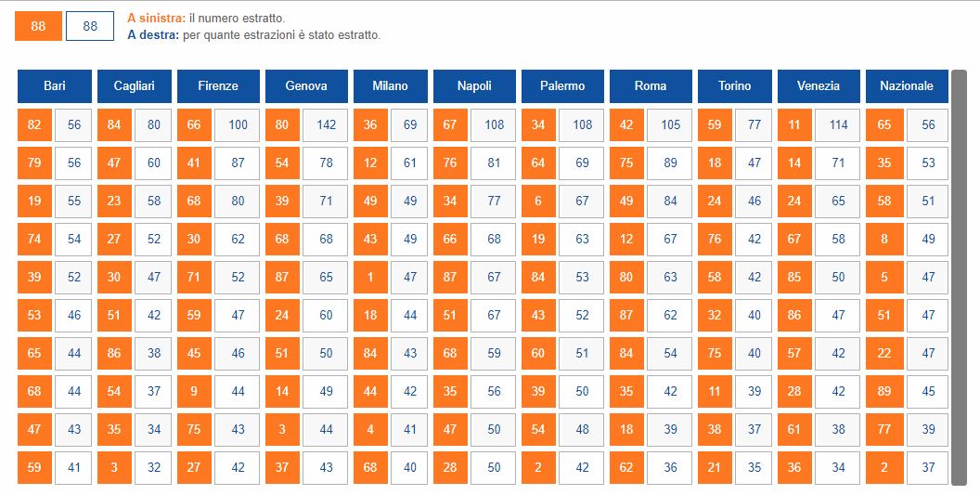The height and width of the screenshot is (495, 980).
Task: Click the orange 88 legend box
Action: pos(38,26)
